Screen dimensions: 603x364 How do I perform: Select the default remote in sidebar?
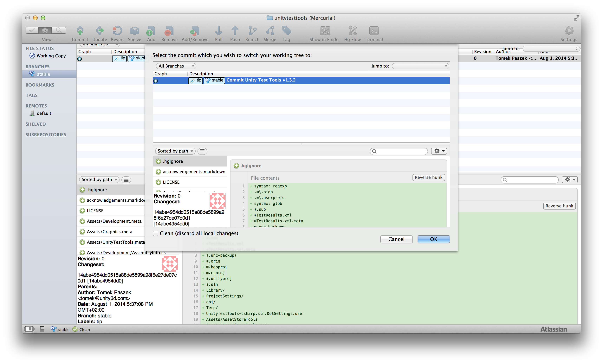pos(44,113)
